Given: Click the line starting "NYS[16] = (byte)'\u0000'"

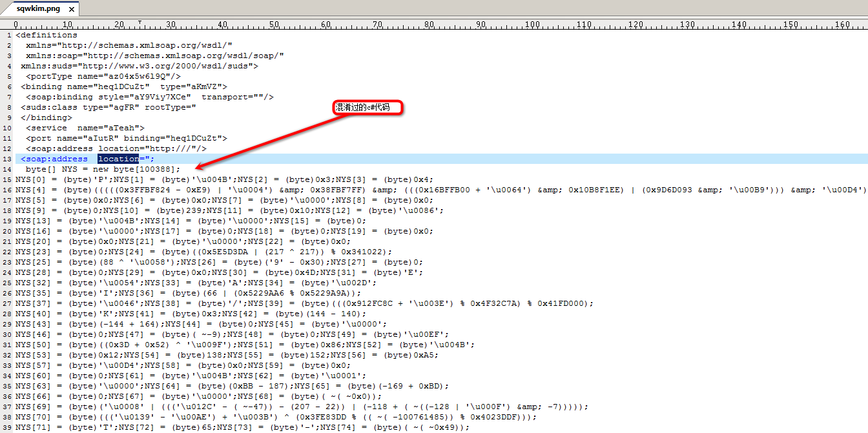Looking at the screenshot, I should coord(225,231).
